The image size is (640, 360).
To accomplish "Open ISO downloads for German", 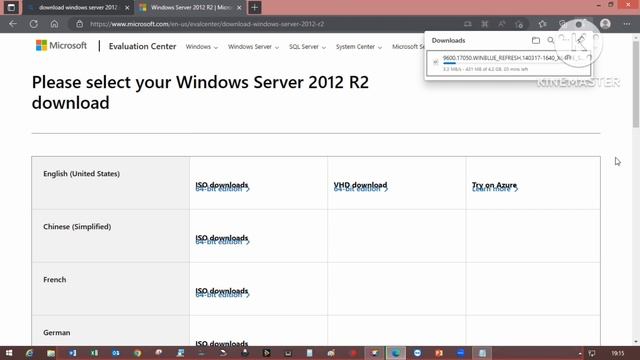I will point(222,343).
